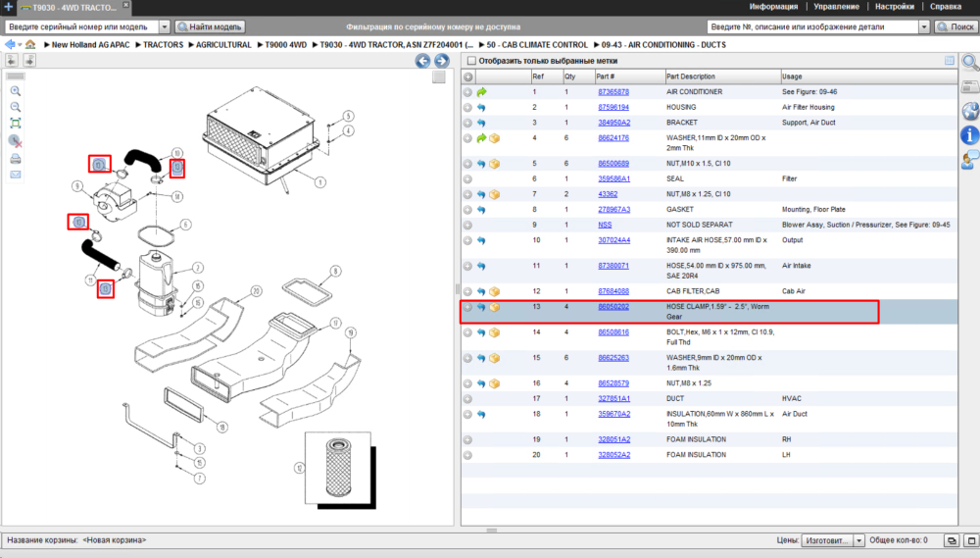The height and width of the screenshot is (558, 980).
Task: Click the back arrow in breadcrumb
Action: (x=10, y=44)
